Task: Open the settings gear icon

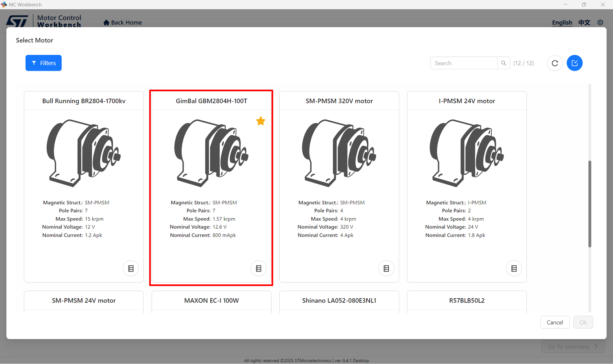Action: pyautogui.click(x=600, y=22)
